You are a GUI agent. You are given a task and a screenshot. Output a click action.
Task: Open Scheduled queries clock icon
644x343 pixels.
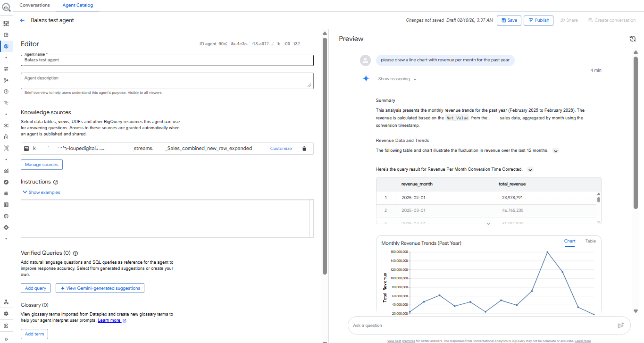(x=6, y=92)
